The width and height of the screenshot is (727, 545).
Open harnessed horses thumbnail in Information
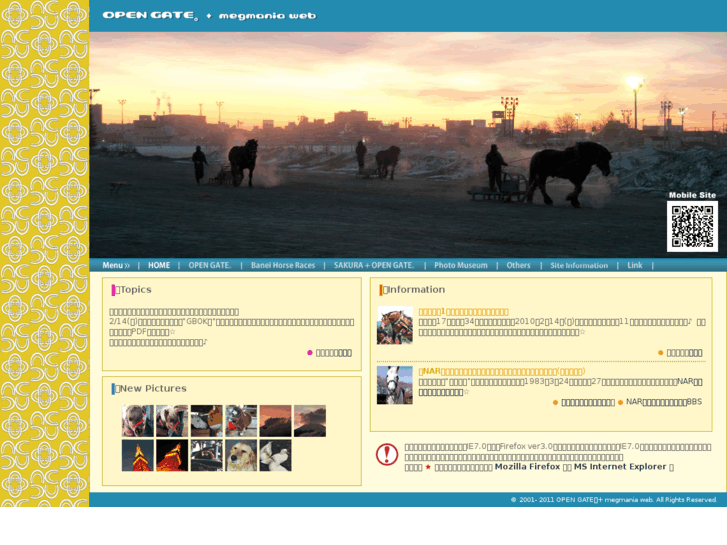pyautogui.click(x=395, y=325)
